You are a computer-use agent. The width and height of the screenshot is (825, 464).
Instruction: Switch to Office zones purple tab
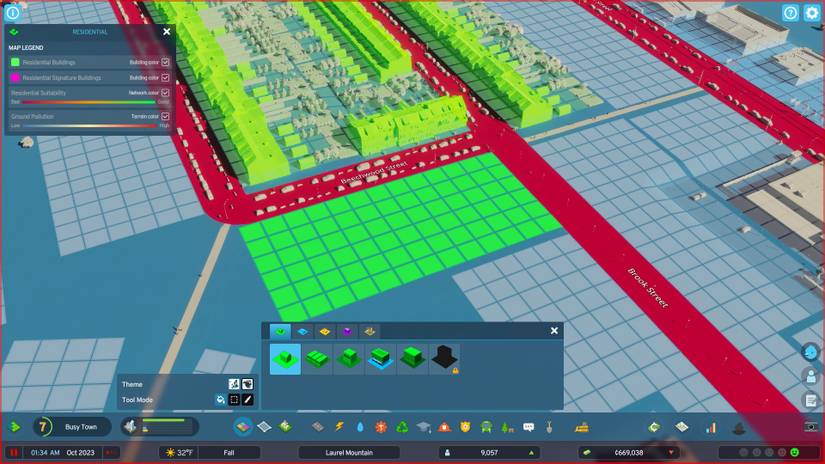click(x=347, y=331)
